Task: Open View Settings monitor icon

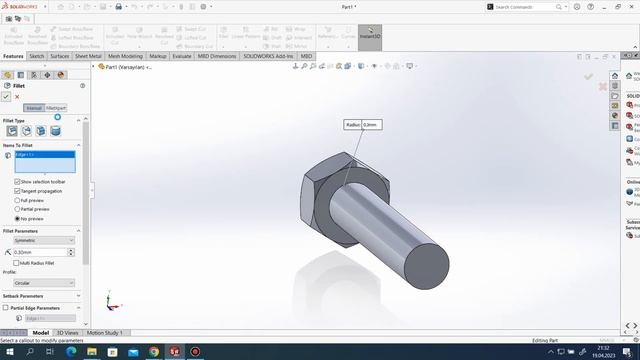Action: point(409,66)
